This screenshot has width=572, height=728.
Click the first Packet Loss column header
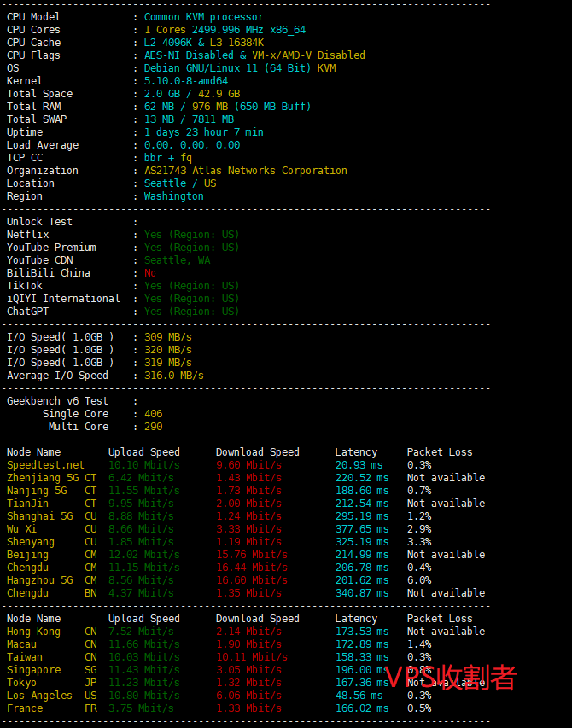(439, 452)
